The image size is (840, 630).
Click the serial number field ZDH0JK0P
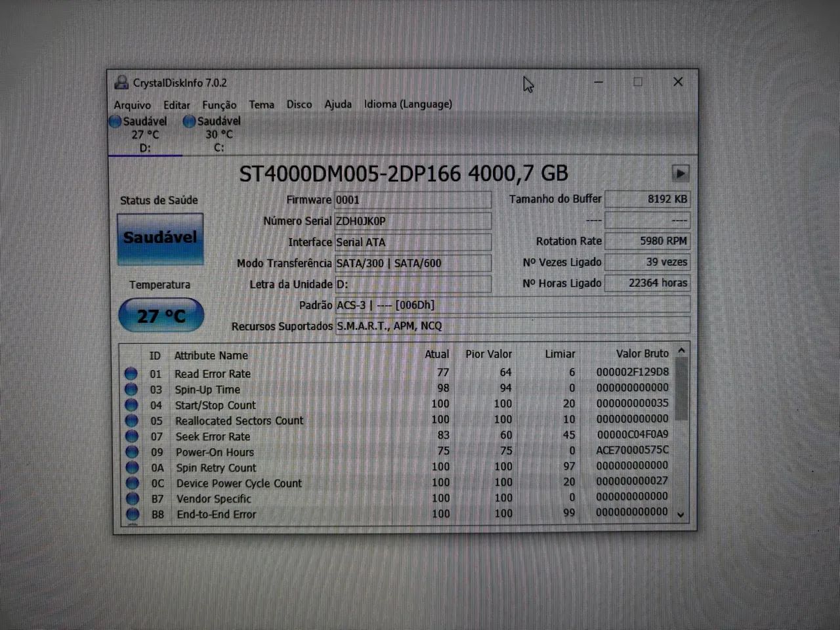pyautogui.click(x=413, y=221)
